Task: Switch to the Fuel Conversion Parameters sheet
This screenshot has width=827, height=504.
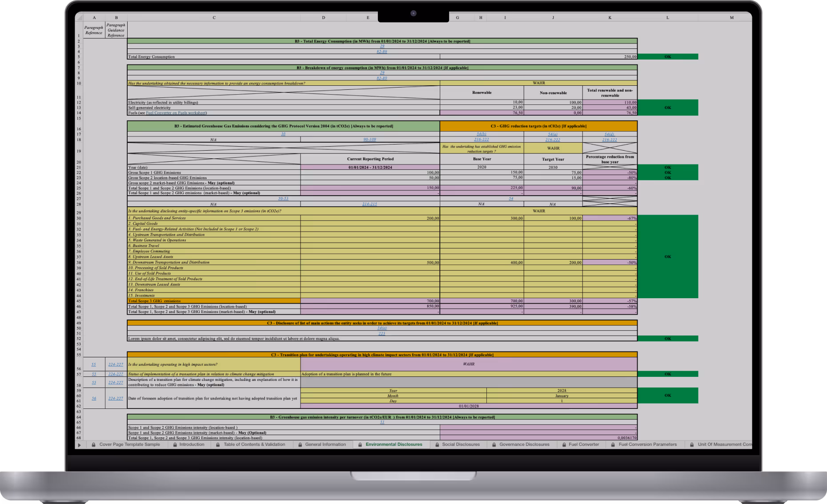Action: point(646,444)
